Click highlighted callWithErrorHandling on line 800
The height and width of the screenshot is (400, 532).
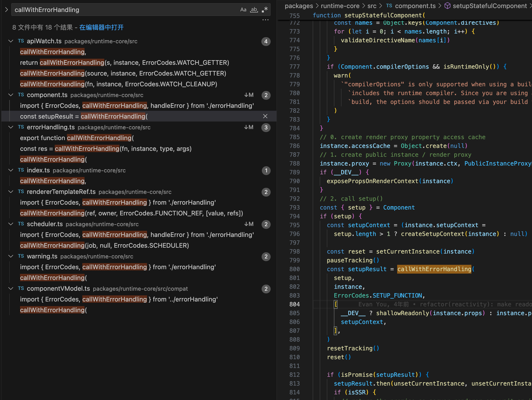tap(434, 269)
